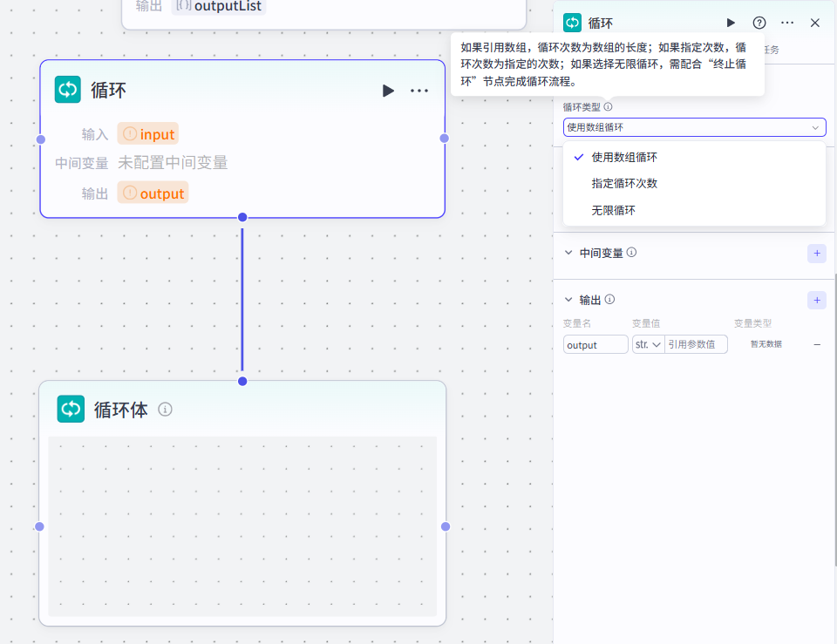Add a new 中间变量 with plus button
This screenshot has width=837, height=644.
(816, 254)
